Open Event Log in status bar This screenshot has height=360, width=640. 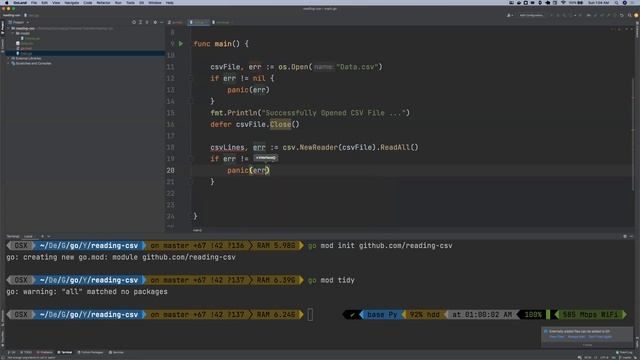pos(624,352)
